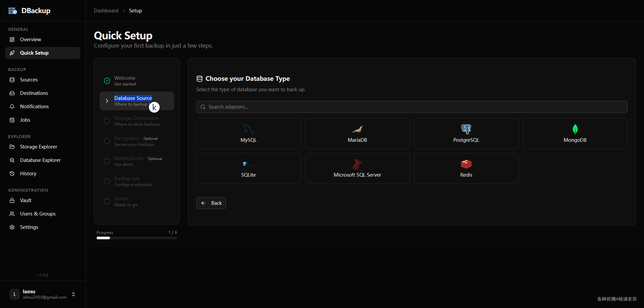Click the magnifier icon in the adapter search
This screenshot has height=308, width=644.
(x=203, y=107)
